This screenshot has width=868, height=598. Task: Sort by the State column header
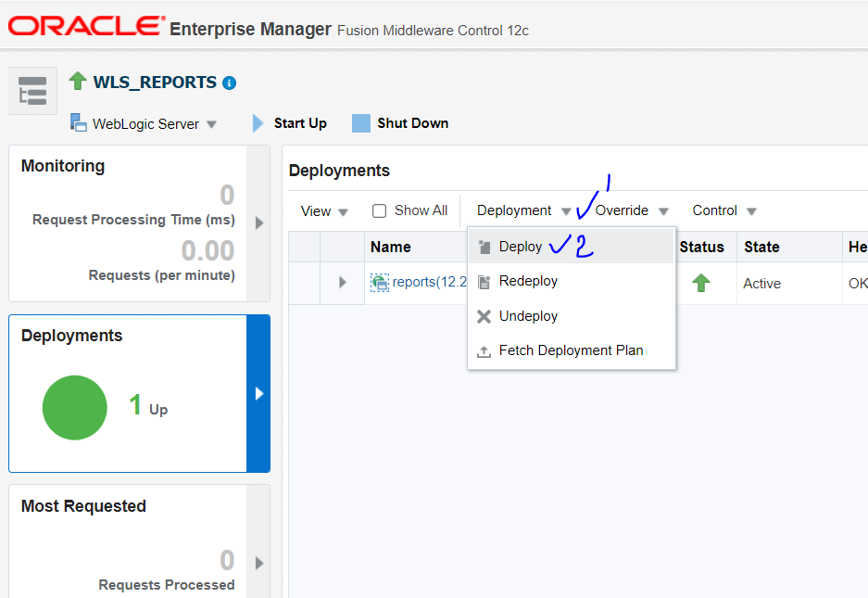761,248
